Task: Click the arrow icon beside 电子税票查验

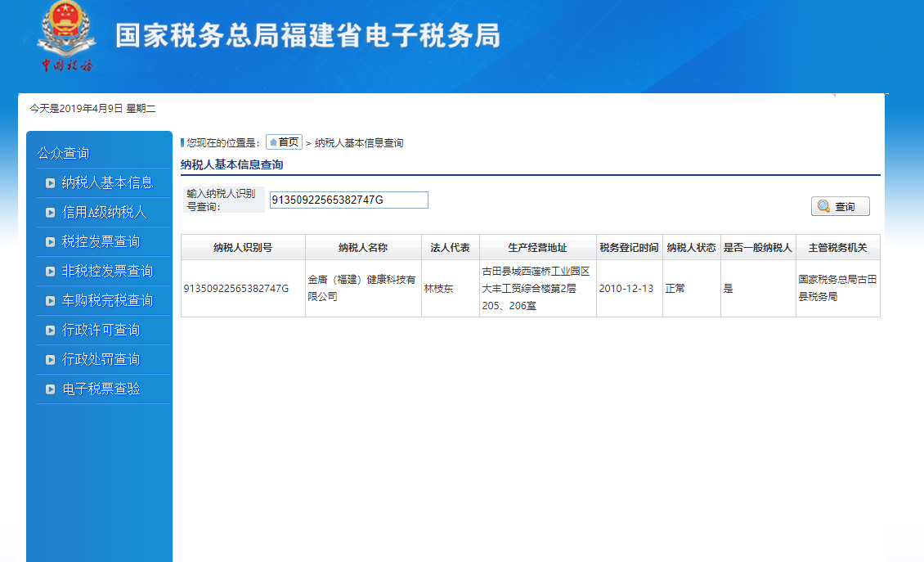Action: (51, 389)
